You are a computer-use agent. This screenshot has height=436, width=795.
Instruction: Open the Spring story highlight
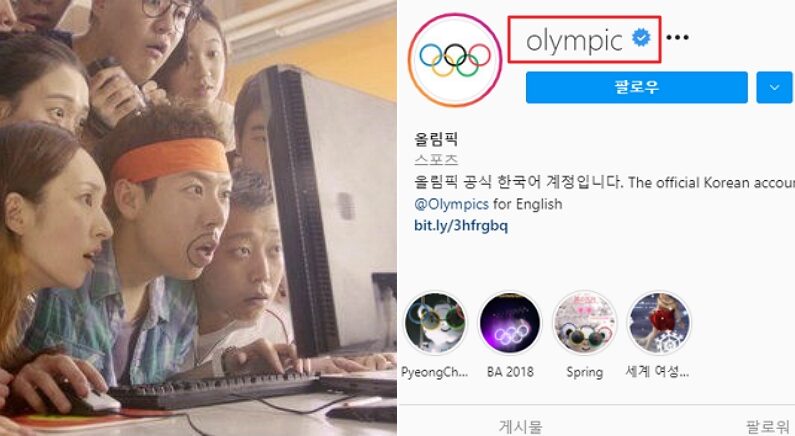point(585,323)
